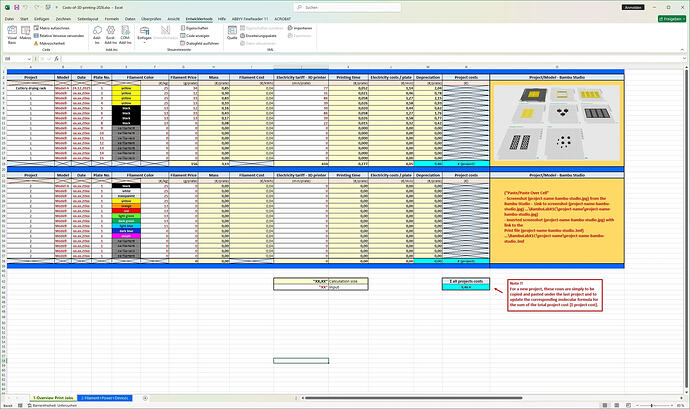Select the 'Depreciation' header in first table
This screenshot has height=409, width=690.
428,77
